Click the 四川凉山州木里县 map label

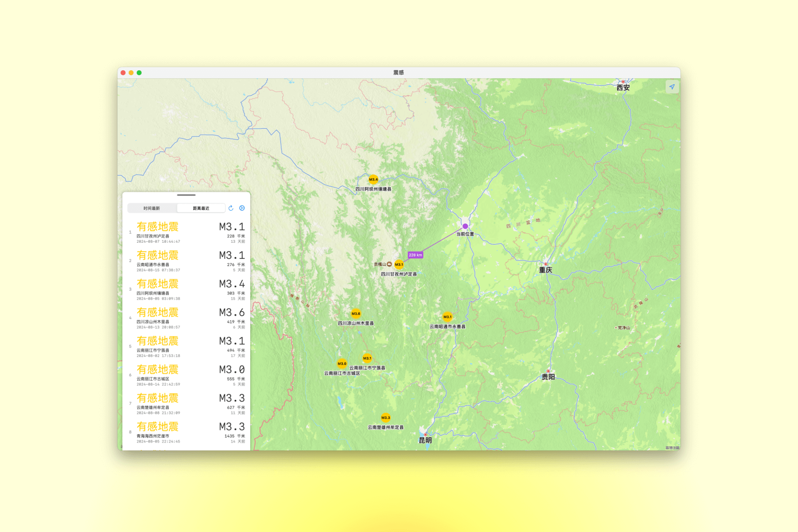(x=356, y=323)
